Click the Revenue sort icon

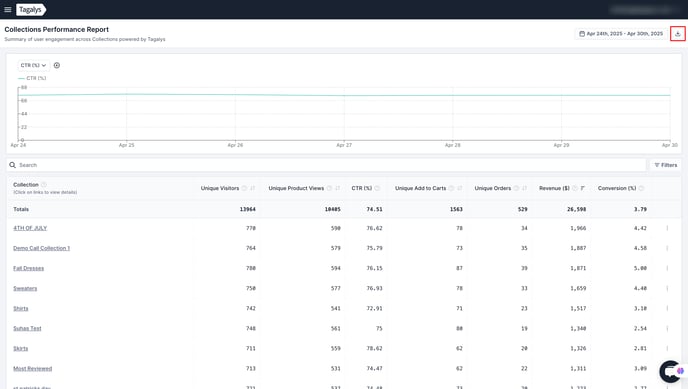click(x=583, y=188)
